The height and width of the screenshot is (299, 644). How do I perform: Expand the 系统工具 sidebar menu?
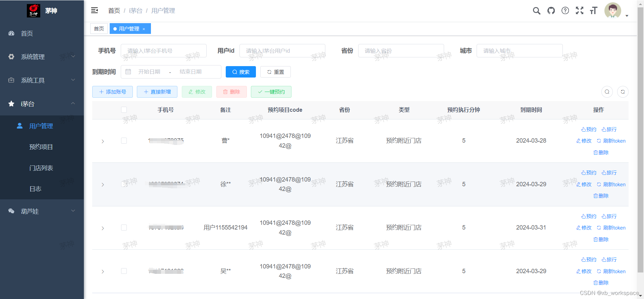click(x=42, y=80)
